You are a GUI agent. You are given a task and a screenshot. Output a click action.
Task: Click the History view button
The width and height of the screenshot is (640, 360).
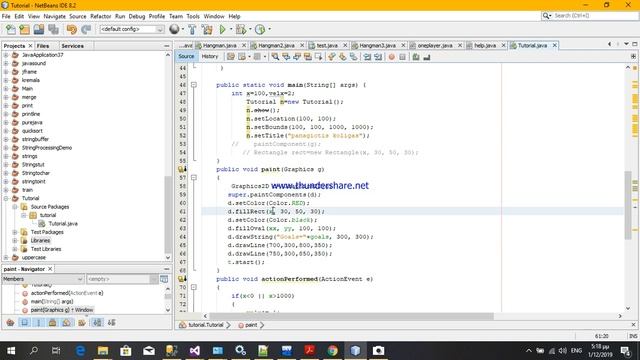(210, 57)
